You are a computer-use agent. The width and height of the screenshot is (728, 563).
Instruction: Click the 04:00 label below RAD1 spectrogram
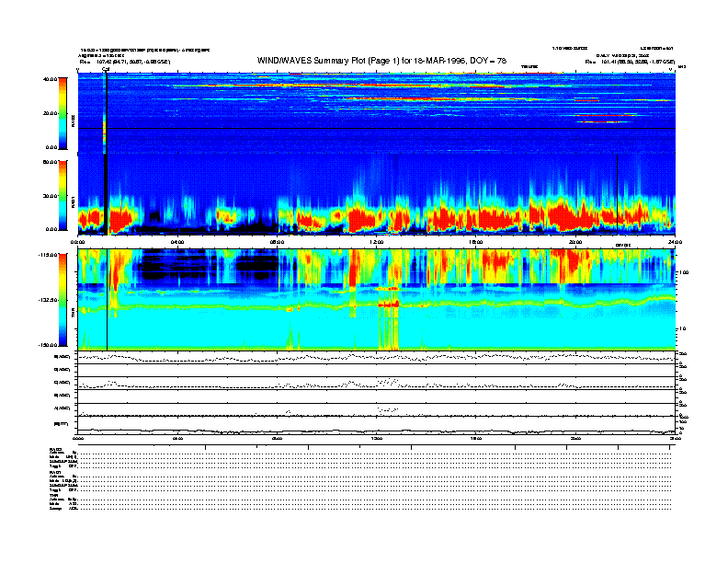177,242
